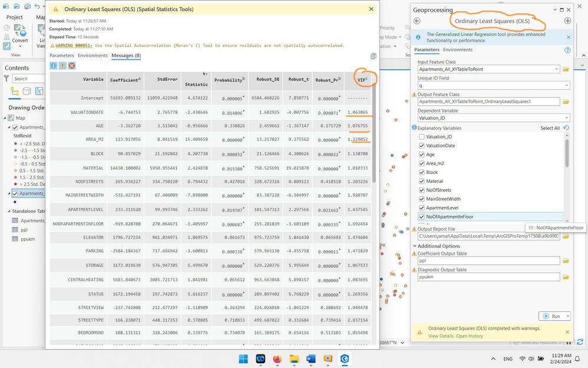Screen dimensions: 588x368
Task: Switch to List By Data Source
Action: point(27,91)
